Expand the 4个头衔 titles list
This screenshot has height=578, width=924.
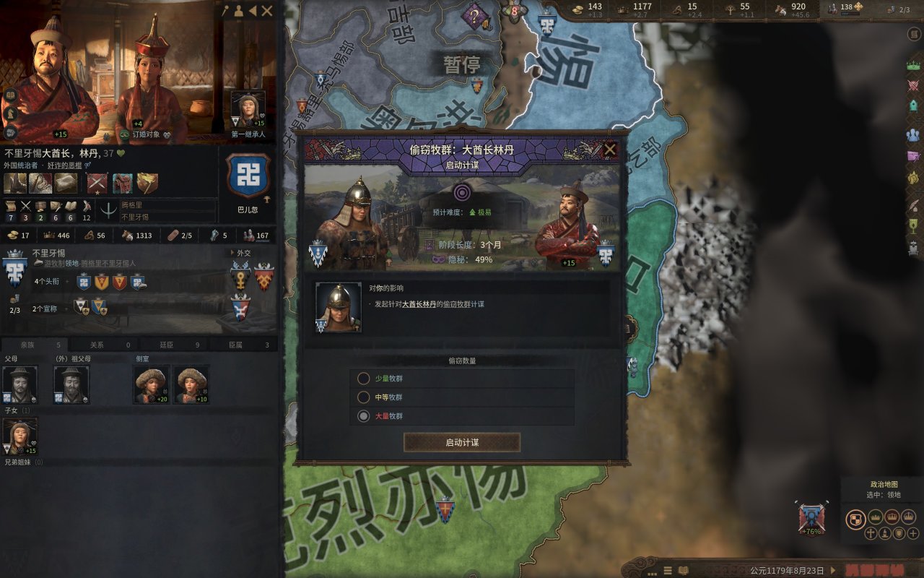47,281
